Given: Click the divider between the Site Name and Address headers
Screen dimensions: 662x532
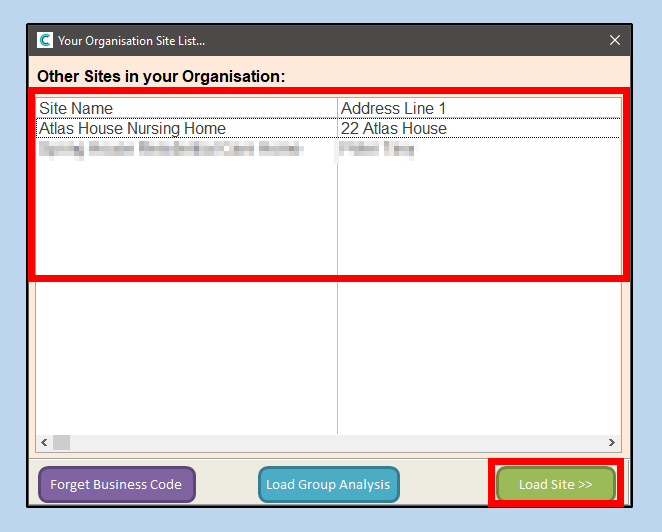Looking at the screenshot, I should pyautogui.click(x=337, y=108).
